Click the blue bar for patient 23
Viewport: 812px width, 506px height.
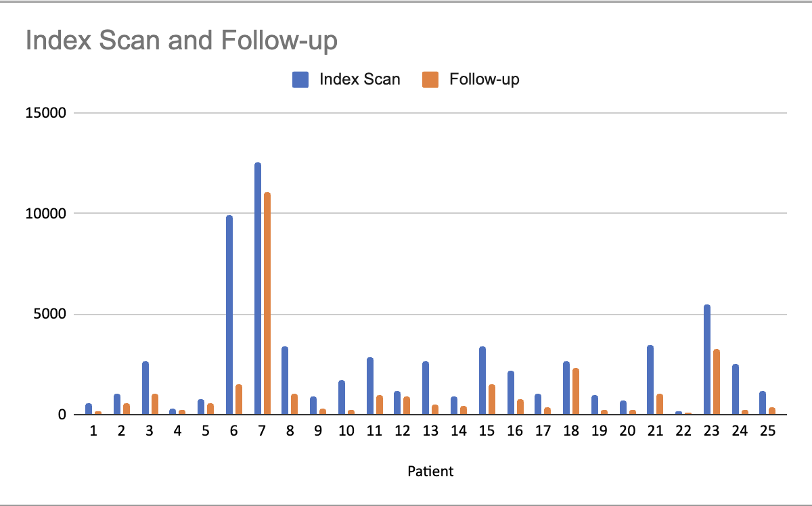point(707,360)
